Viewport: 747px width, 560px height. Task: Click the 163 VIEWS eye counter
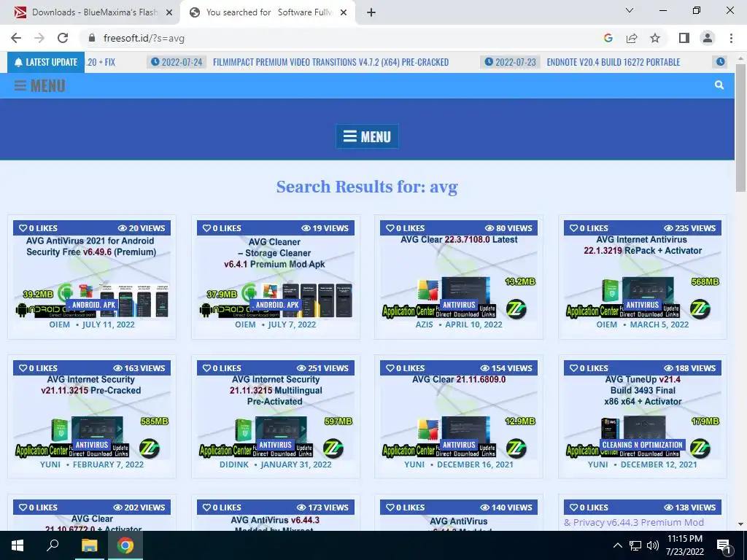(x=139, y=368)
